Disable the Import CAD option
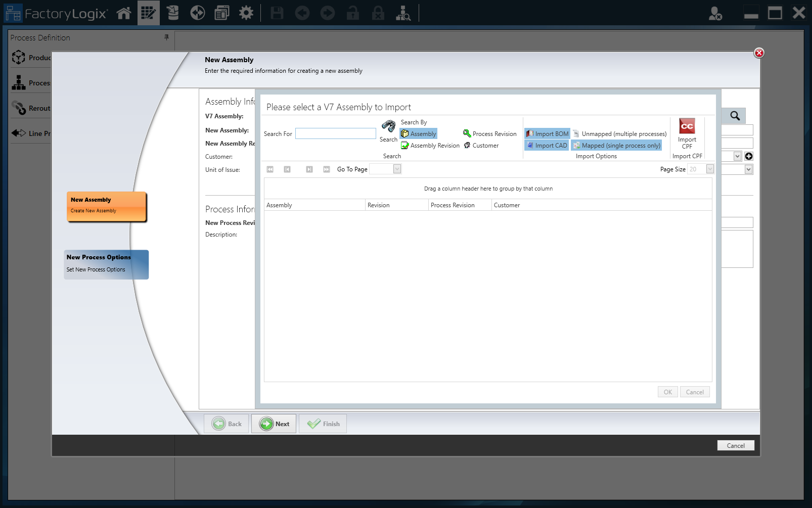812x508 pixels. click(x=546, y=145)
